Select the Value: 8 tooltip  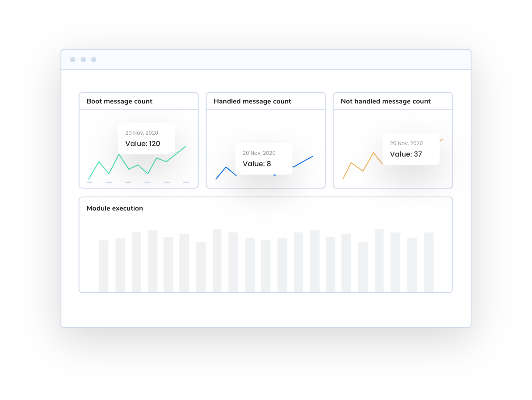pyautogui.click(x=264, y=159)
